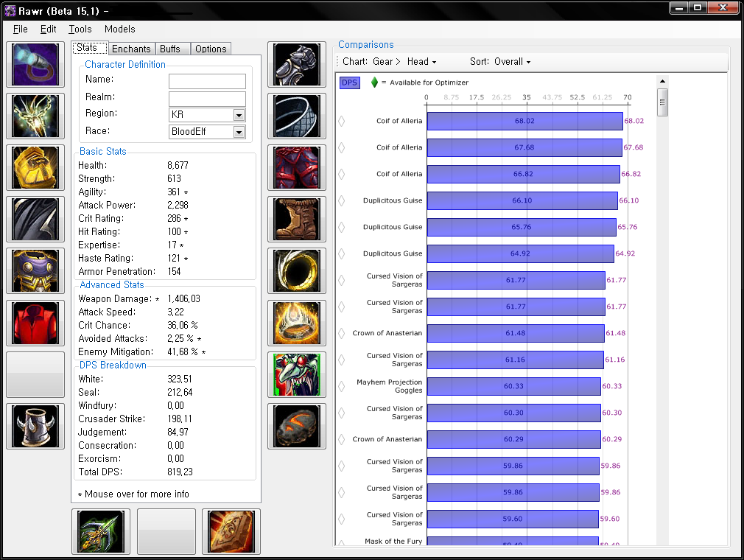Open the goblin face trinket slot
The height and width of the screenshot is (560, 744).
[x=297, y=374]
